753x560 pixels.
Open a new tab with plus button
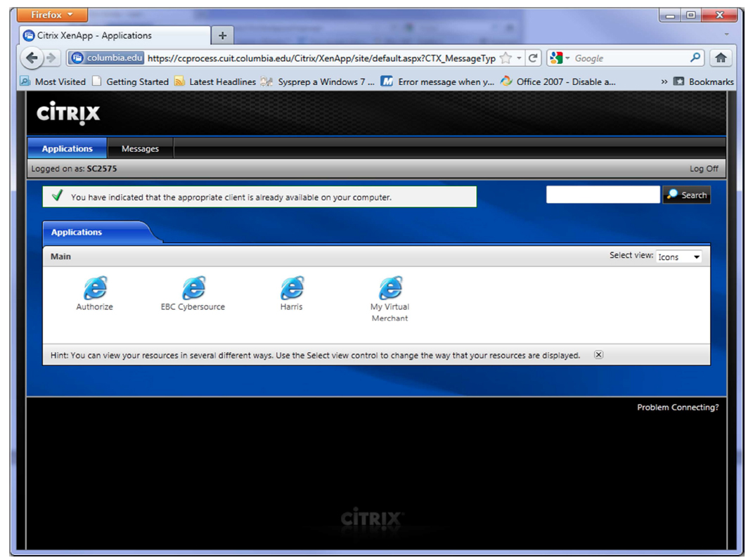(222, 36)
